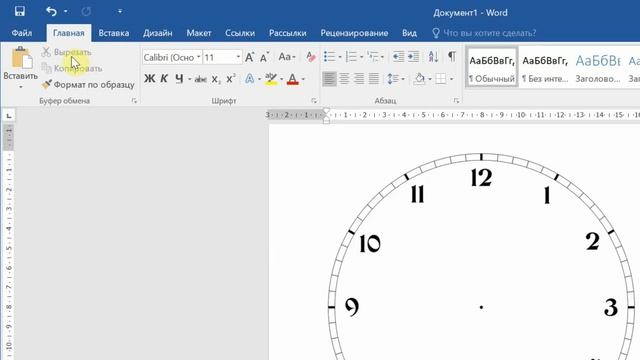Image resolution: width=640 pixels, height=360 pixels.
Task: Toggle paragraph marks (¶) display
Action: click(451, 57)
